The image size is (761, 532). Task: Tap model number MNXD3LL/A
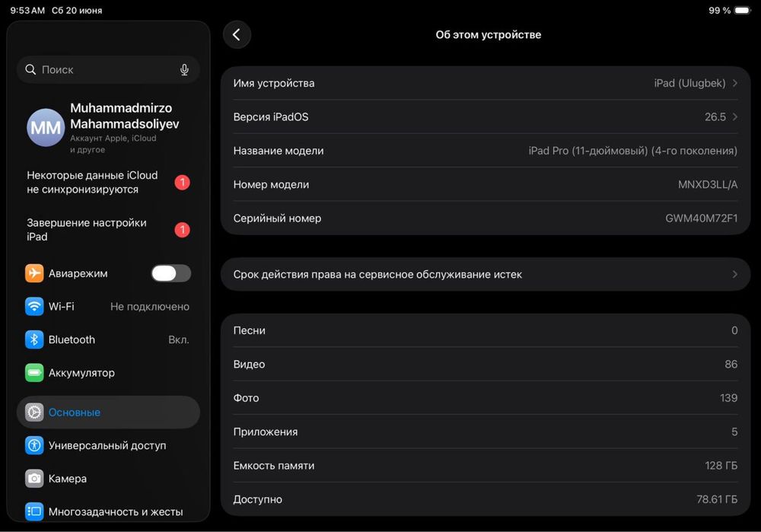tap(708, 184)
